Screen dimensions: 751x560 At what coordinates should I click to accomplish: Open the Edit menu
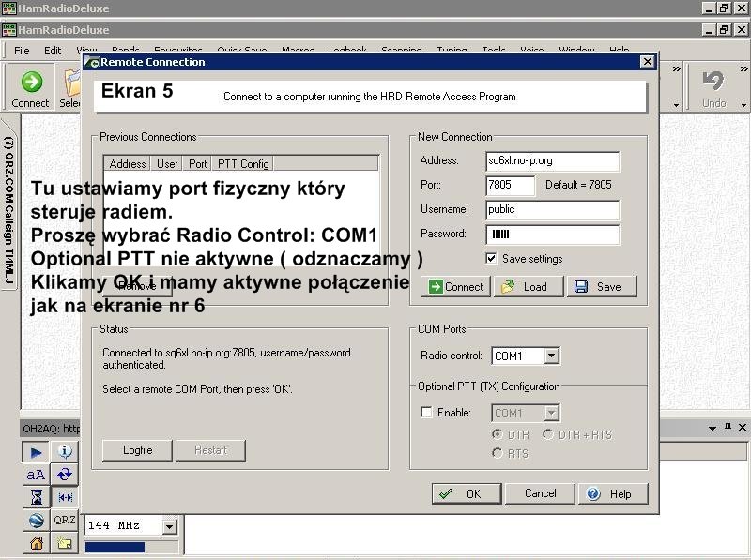pos(53,51)
